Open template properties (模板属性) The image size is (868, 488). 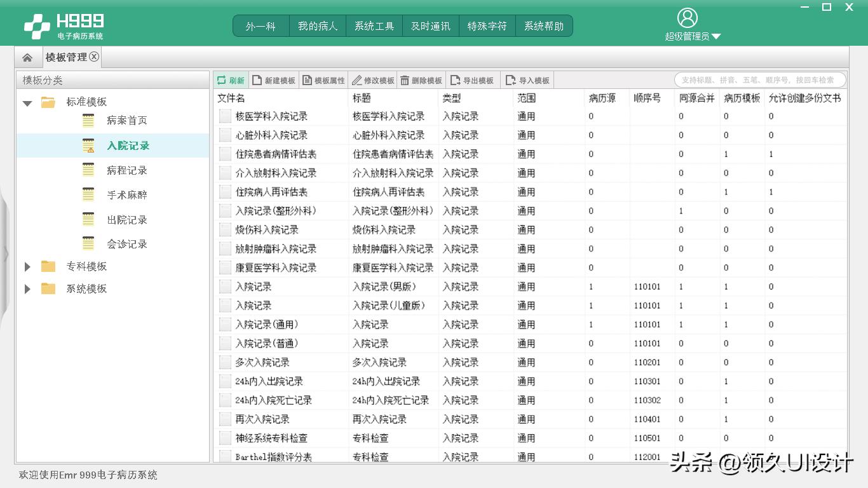[308, 81]
